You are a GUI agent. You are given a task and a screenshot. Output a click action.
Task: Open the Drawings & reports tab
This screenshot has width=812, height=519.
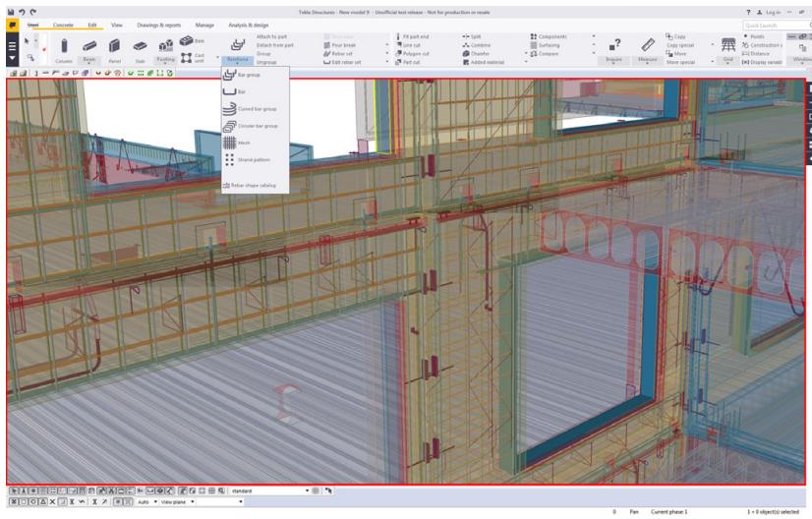(x=159, y=25)
